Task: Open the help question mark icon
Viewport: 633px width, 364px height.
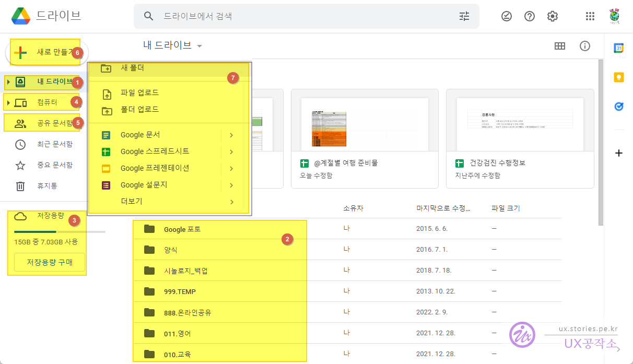Action: [530, 16]
